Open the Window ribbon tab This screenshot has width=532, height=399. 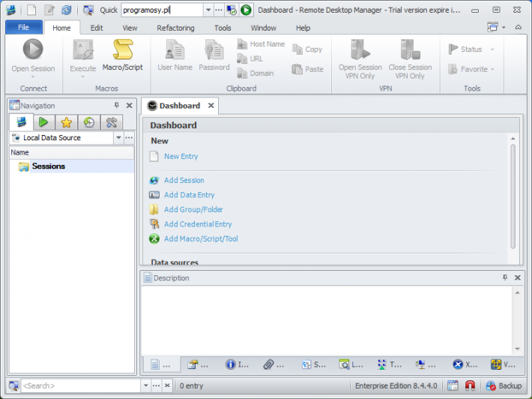coord(263,28)
